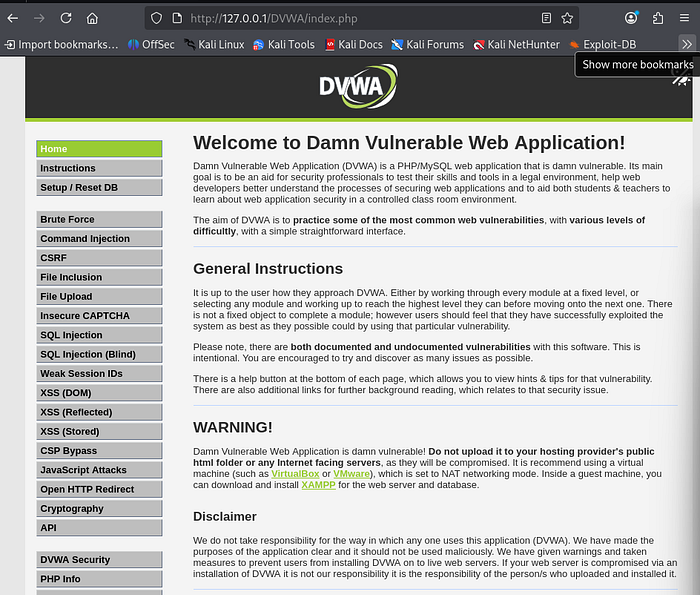Open the JavaScript Attacks module
This screenshot has width=700, height=595.
click(x=99, y=470)
